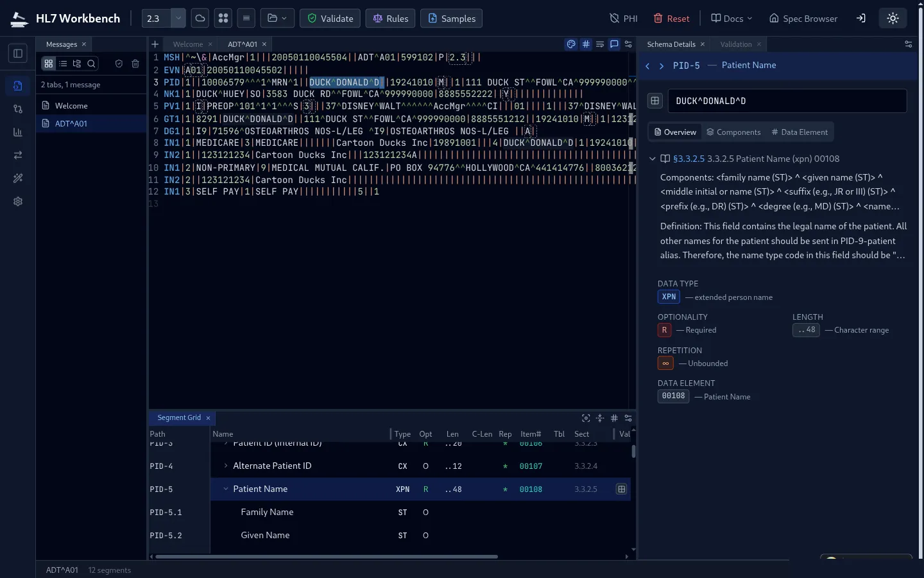Open search in the Messages panel

(91, 64)
